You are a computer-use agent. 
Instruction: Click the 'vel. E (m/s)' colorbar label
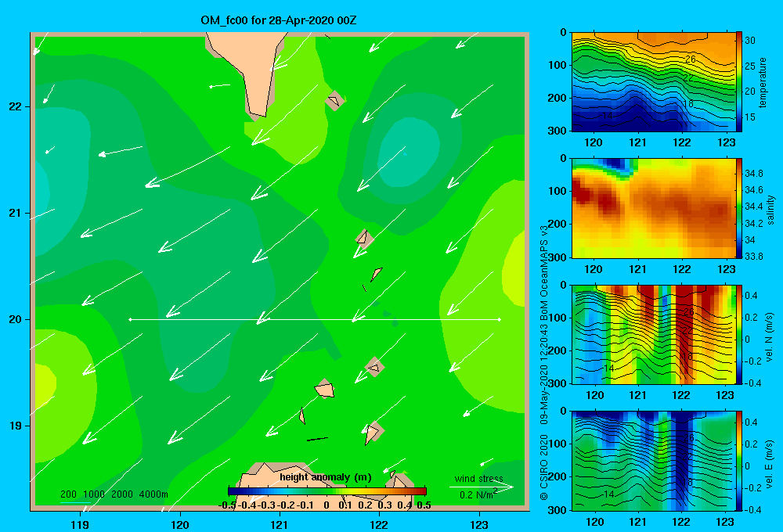770,464
